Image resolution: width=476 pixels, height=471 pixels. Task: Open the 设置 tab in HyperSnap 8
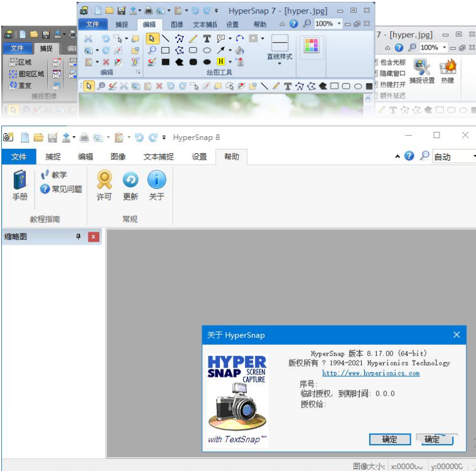click(199, 157)
